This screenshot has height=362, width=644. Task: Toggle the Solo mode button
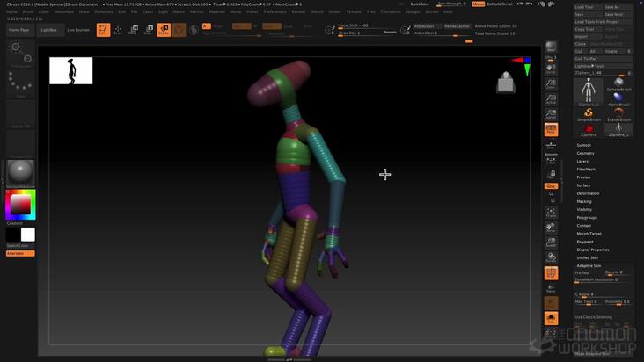tap(551, 319)
